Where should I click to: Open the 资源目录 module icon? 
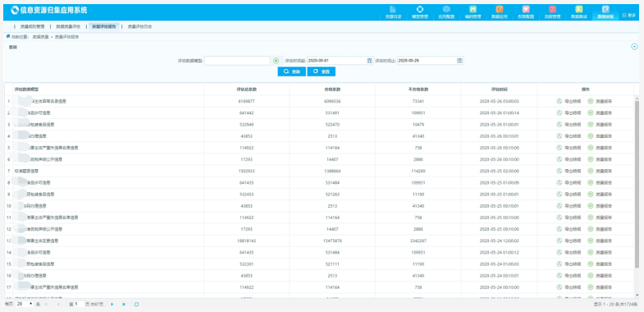(393, 12)
